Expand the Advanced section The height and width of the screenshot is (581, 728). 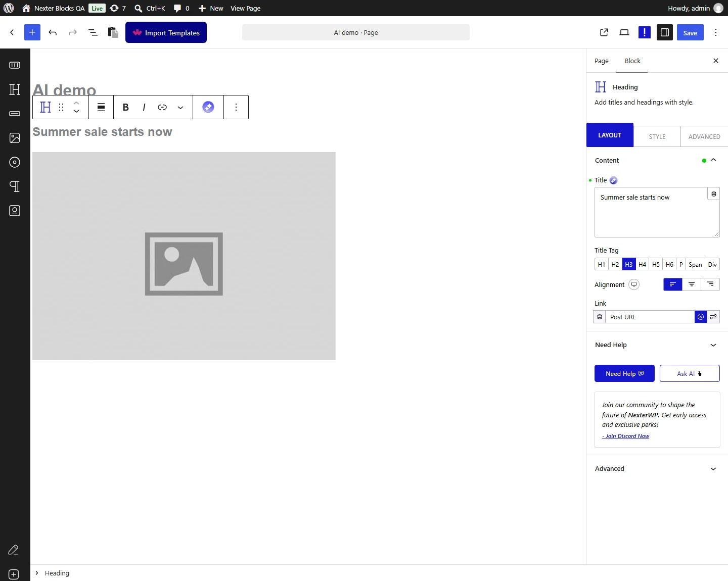click(657, 469)
